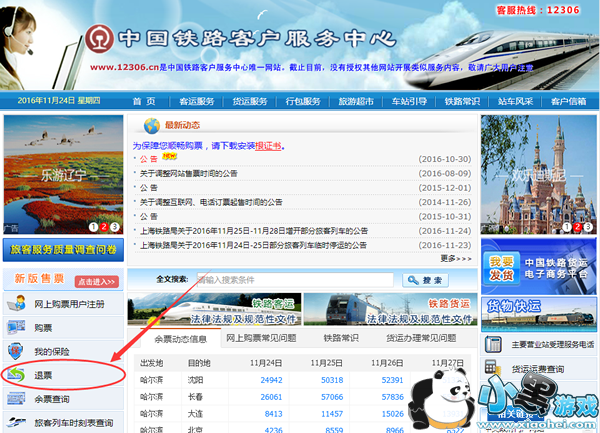Image resolution: width=600 pixels, height=433 pixels.
Task: Open 我的保险 in the left sidebar
Action: [52, 352]
